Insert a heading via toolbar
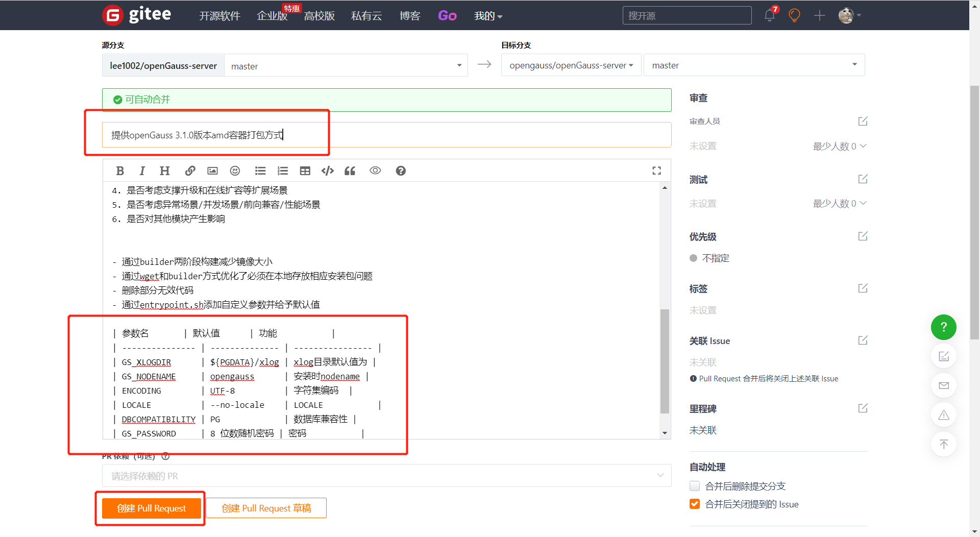The image size is (980, 537). [x=164, y=171]
